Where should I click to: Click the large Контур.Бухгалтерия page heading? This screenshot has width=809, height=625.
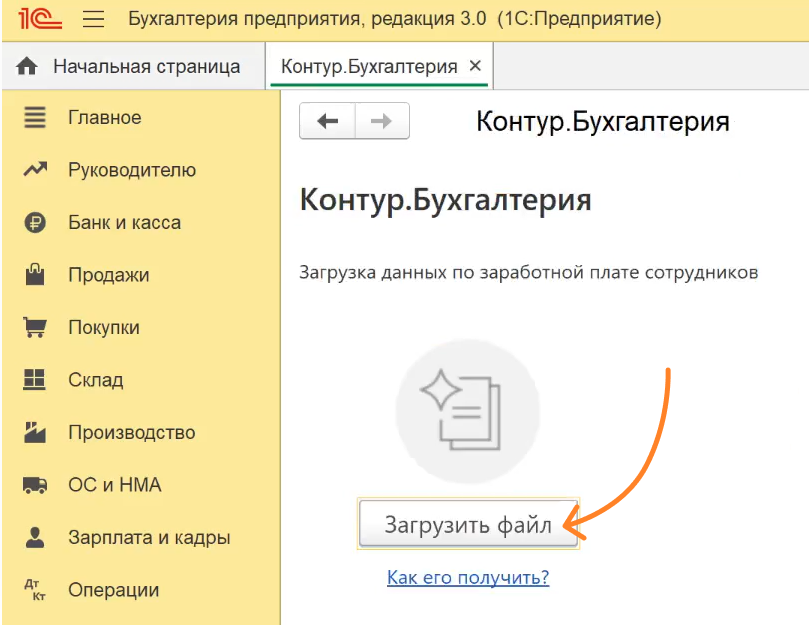[x=446, y=200]
